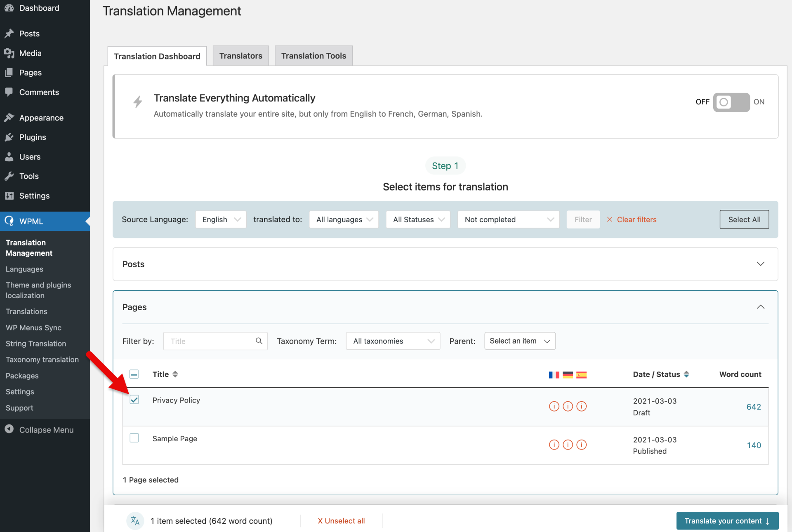Click the Sample Page title
Viewport: 792px width, 532px height.
click(x=174, y=438)
